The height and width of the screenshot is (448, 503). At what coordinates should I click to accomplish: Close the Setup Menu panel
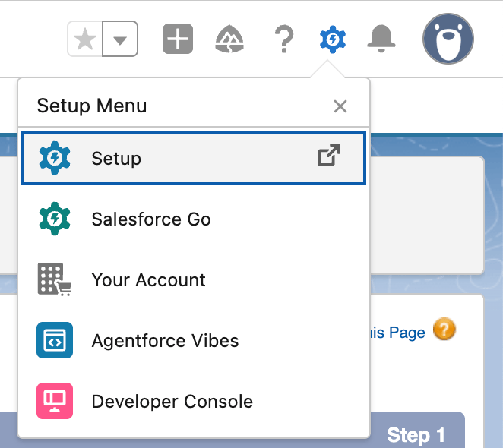tap(340, 106)
